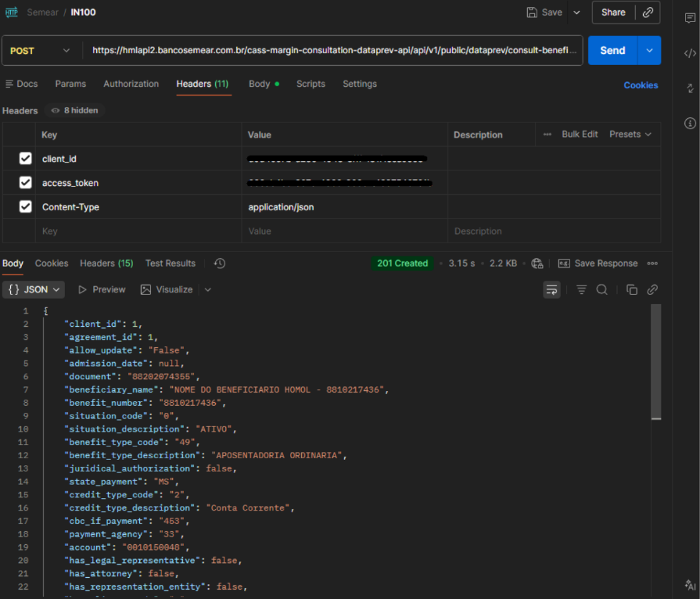Open the code snippet panel icon

(x=689, y=54)
